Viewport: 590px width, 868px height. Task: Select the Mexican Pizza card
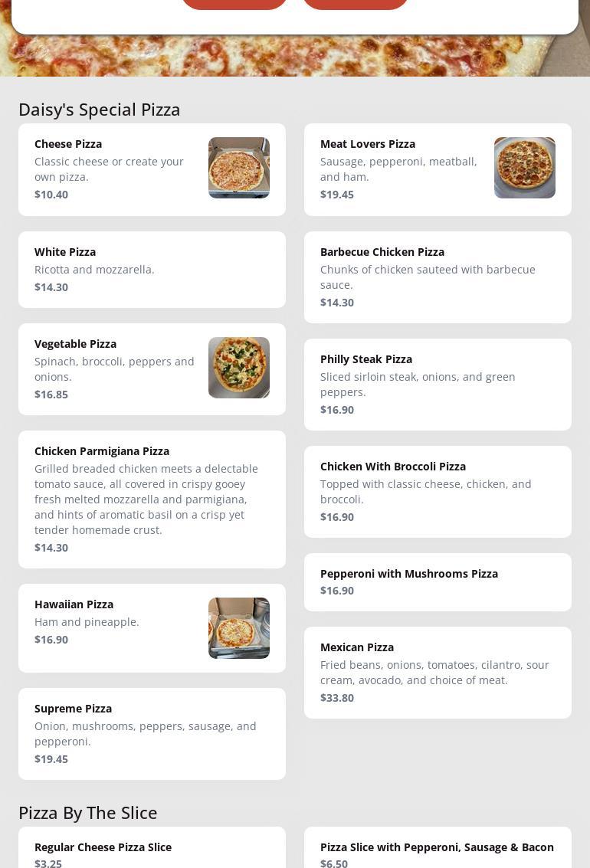click(x=438, y=672)
